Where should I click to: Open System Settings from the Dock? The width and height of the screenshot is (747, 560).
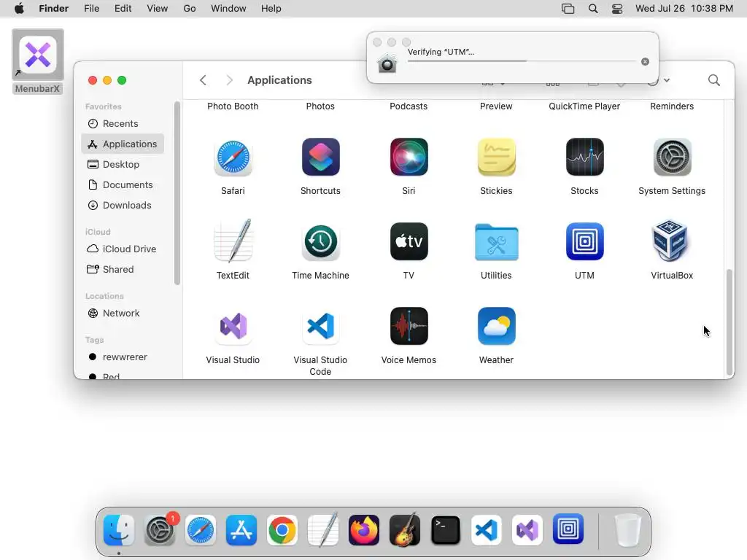click(160, 530)
